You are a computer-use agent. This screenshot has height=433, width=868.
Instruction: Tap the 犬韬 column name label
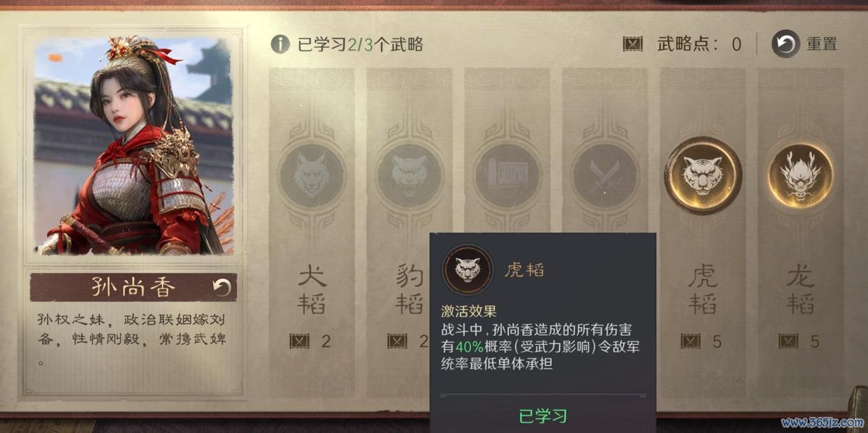coord(312,290)
